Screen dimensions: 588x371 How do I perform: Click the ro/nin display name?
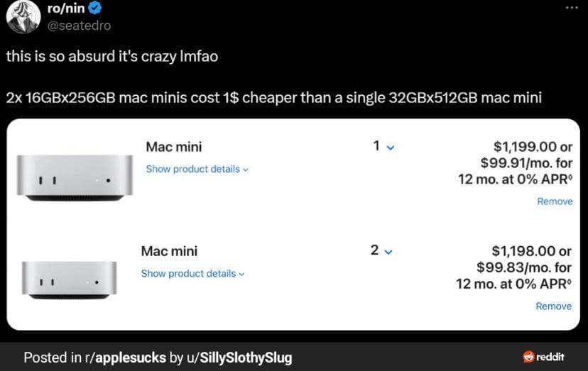pyautogui.click(x=65, y=9)
